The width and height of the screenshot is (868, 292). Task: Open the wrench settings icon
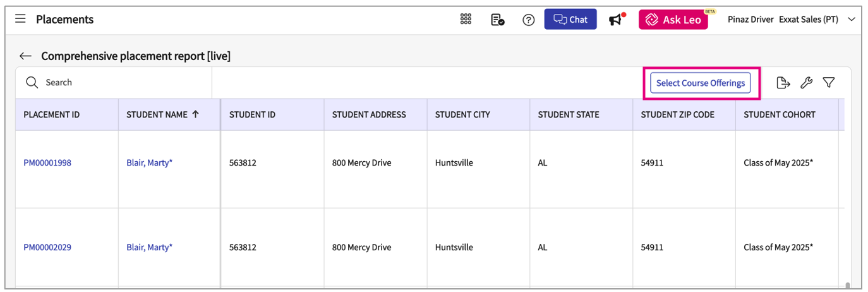coord(805,83)
